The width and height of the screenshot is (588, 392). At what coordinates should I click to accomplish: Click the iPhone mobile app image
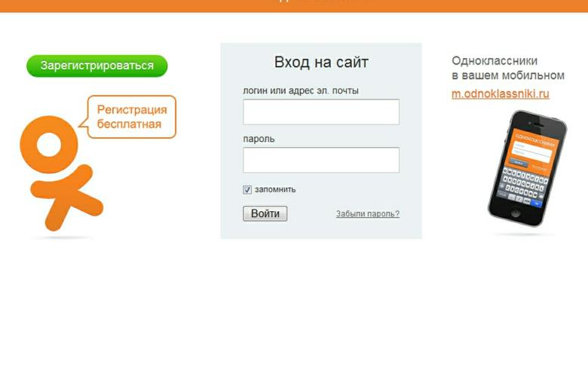[527, 168]
